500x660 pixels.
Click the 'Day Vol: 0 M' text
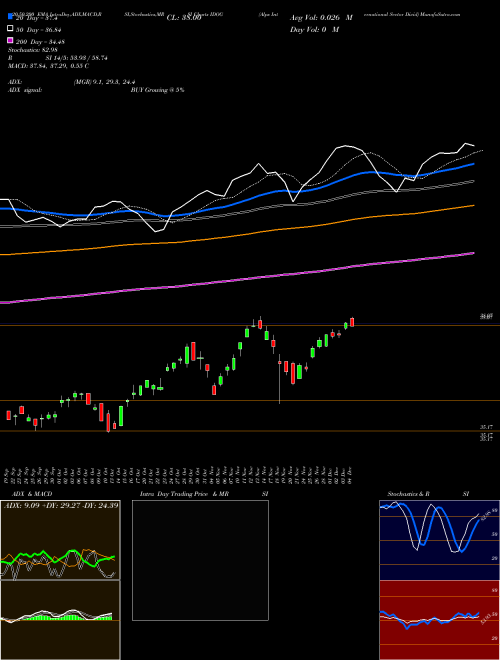tap(314, 29)
